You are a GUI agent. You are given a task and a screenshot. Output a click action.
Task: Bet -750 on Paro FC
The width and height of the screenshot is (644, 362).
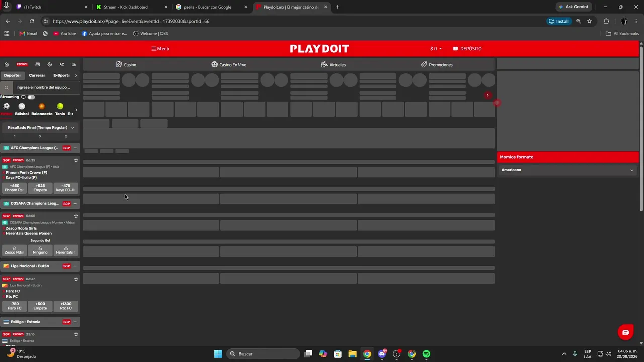[x=14, y=306]
